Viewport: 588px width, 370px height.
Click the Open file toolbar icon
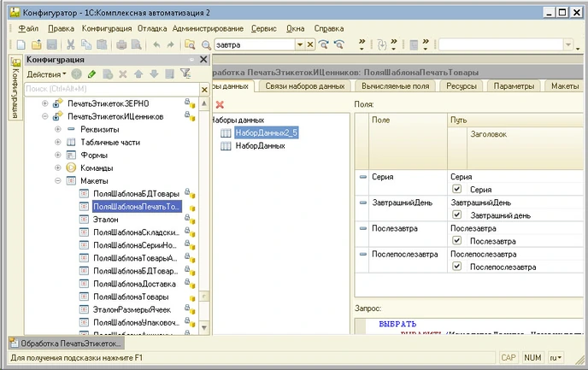point(37,44)
